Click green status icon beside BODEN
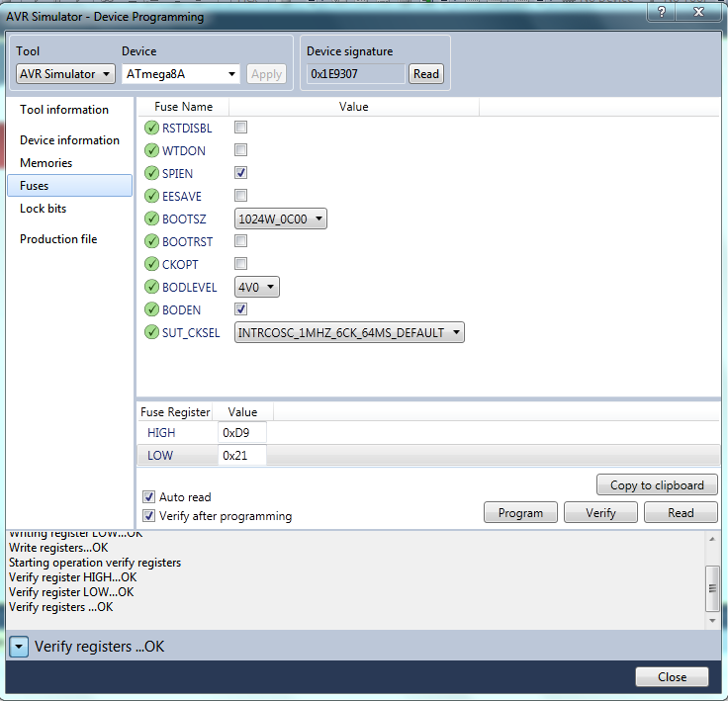 point(151,309)
